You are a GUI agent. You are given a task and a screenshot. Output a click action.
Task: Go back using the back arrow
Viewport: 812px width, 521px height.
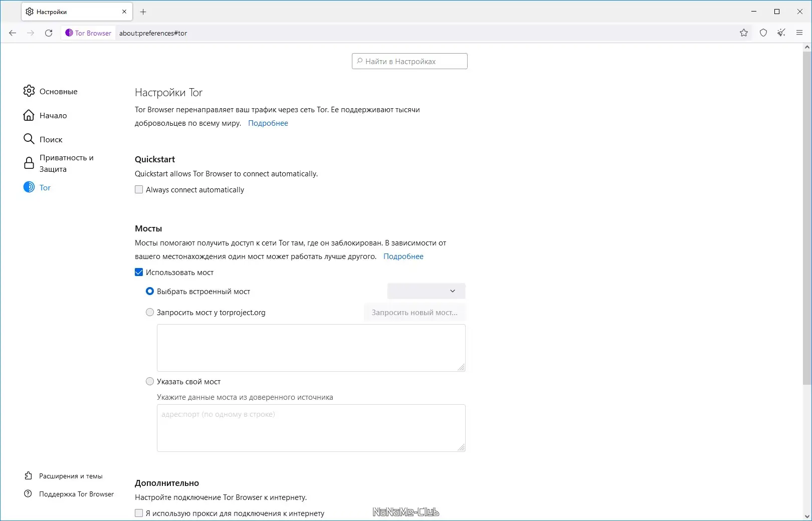(x=13, y=33)
